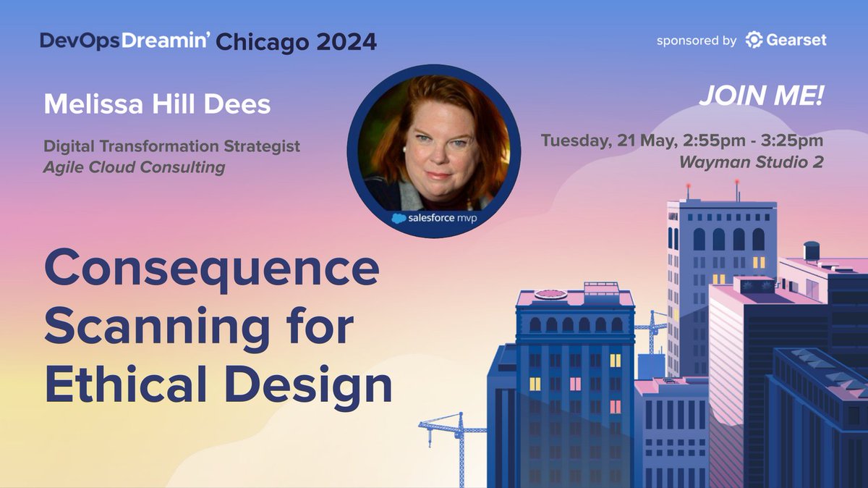This screenshot has height=488, width=868.
Task: Click 'Tuesday, 21 May, 2:55pm - 3:25pm' text
Action: click(x=681, y=140)
